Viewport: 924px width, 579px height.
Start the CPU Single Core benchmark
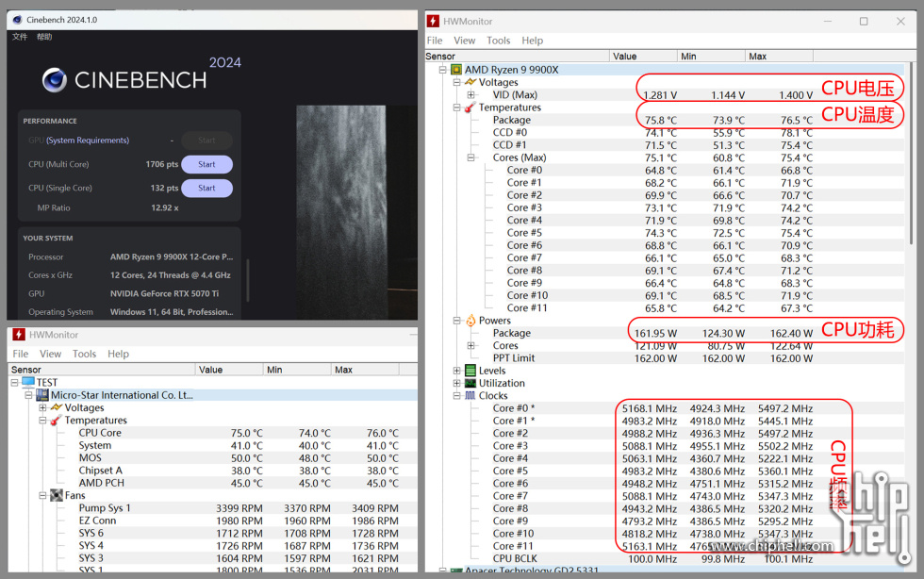(x=206, y=188)
